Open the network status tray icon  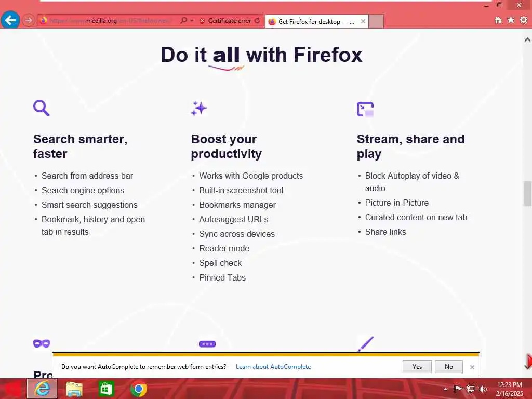tap(471, 389)
